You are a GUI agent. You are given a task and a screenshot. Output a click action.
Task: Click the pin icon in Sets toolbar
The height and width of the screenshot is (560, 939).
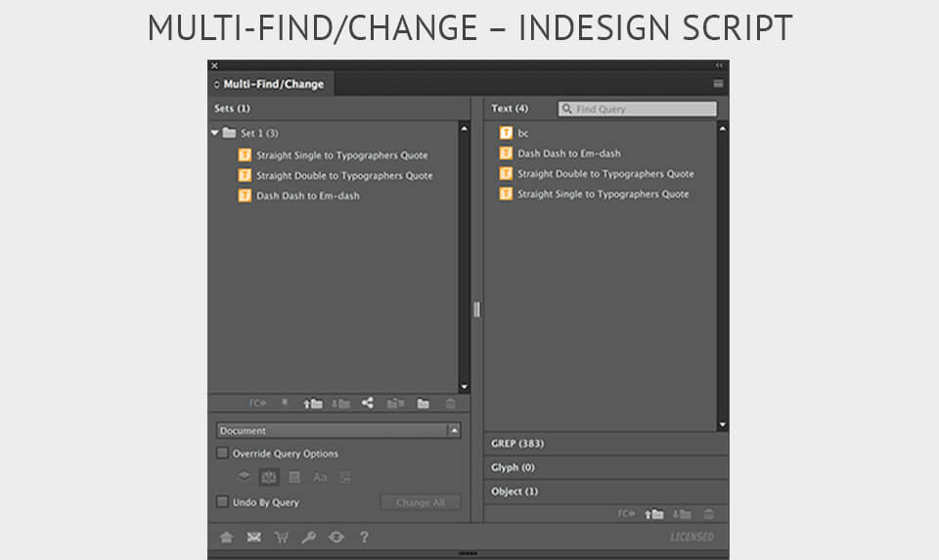[285, 404]
